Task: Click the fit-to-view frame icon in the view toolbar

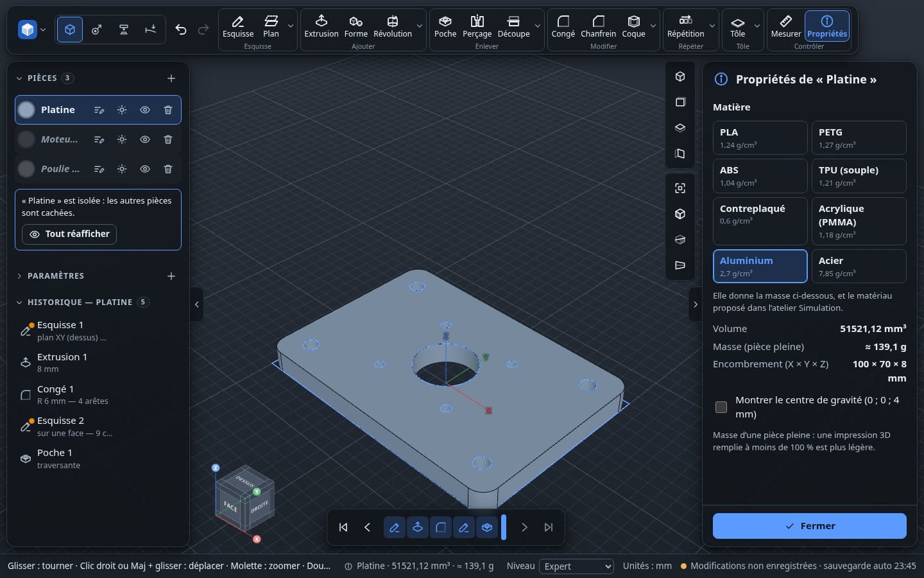Action: pyautogui.click(x=680, y=188)
